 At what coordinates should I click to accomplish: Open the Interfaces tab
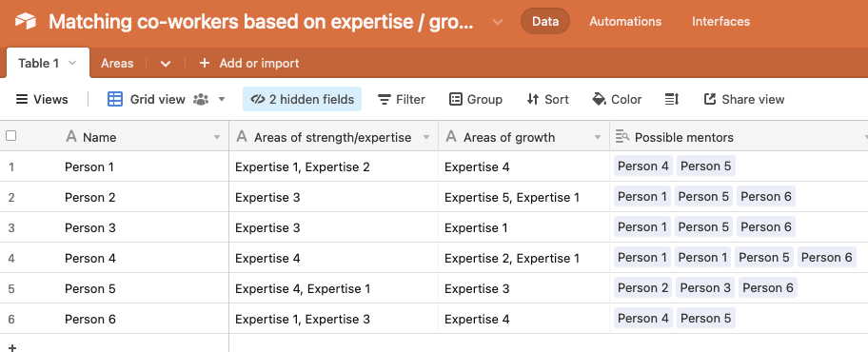pos(720,22)
